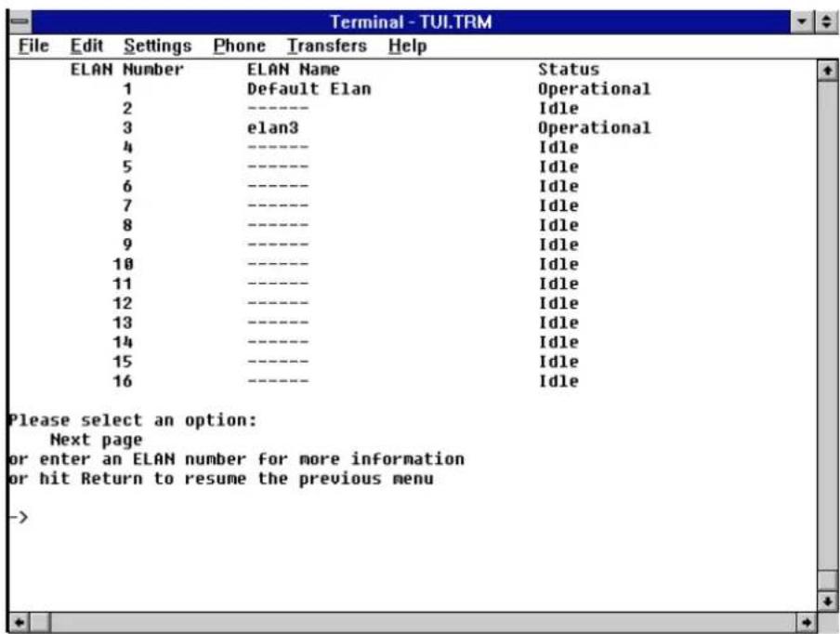Click the vertical scrollbar thumb

pos(828,580)
